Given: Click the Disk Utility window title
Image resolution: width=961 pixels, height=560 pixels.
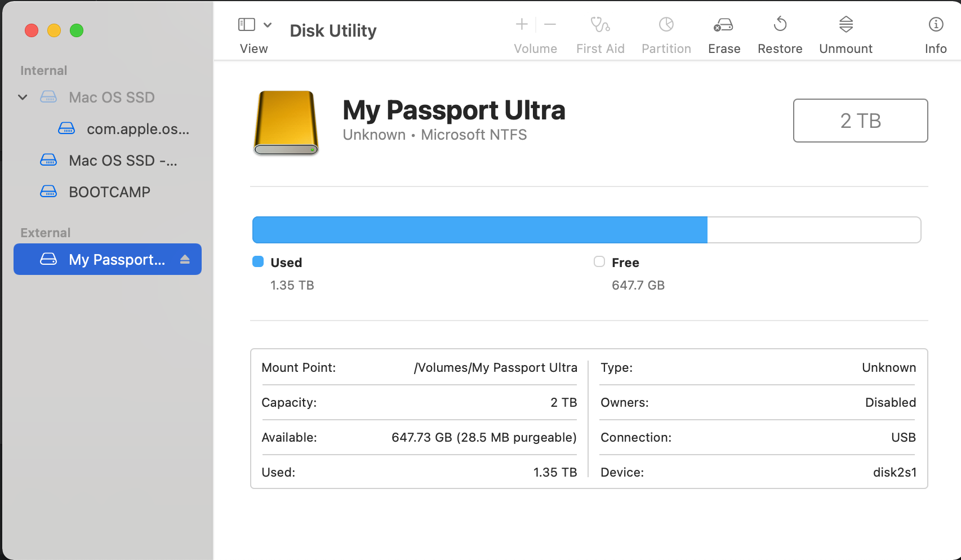Looking at the screenshot, I should pyautogui.click(x=333, y=30).
